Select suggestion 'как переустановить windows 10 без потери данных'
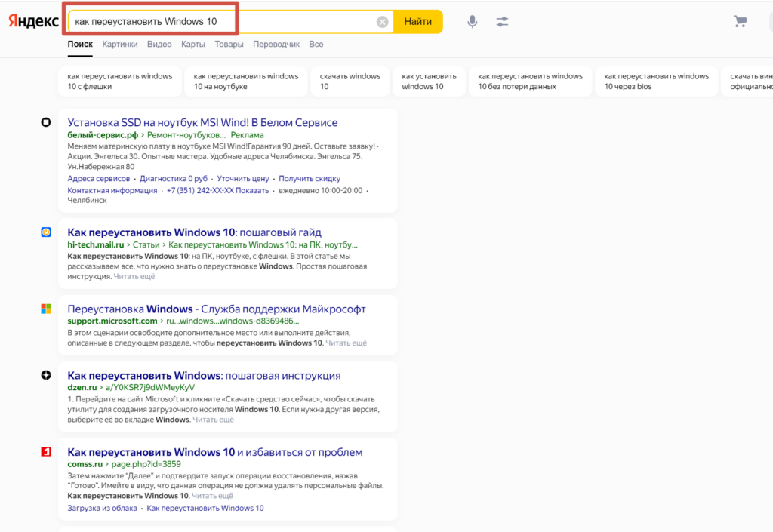The width and height of the screenshot is (773, 532). (x=530, y=81)
